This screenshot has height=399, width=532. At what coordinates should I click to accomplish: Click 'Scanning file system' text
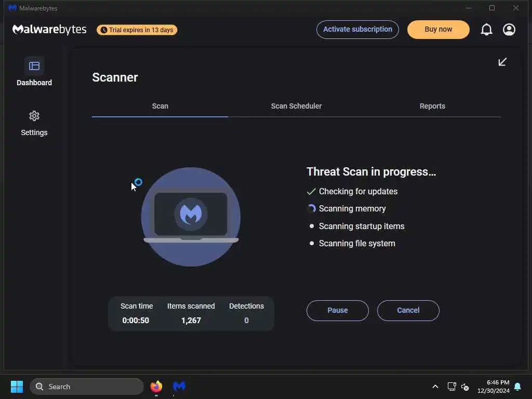[357, 244]
